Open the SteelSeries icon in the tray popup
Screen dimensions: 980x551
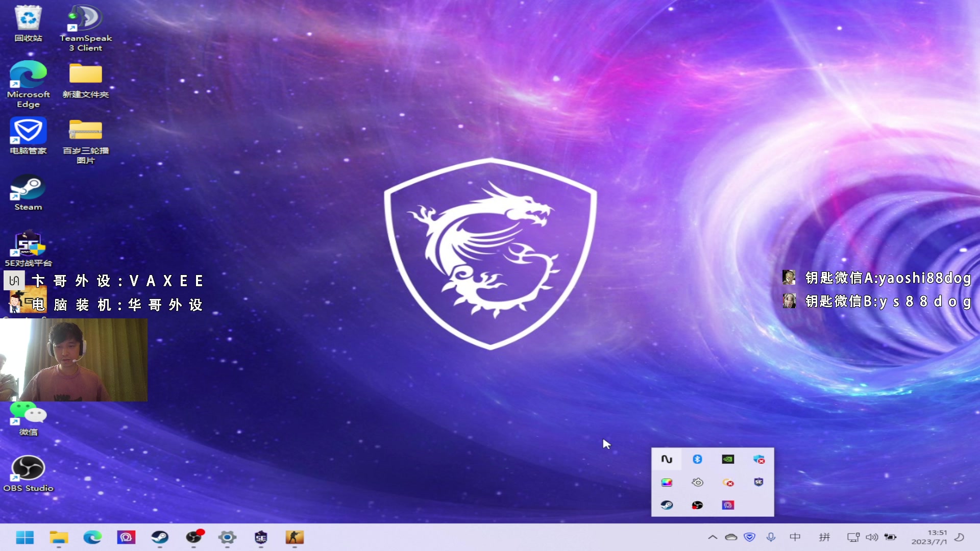(x=697, y=482)
